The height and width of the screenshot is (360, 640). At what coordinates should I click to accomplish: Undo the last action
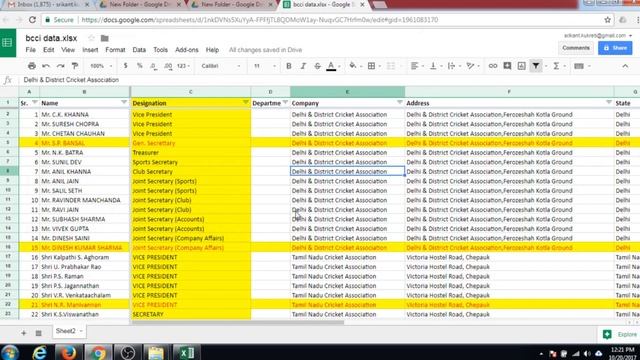46,66
